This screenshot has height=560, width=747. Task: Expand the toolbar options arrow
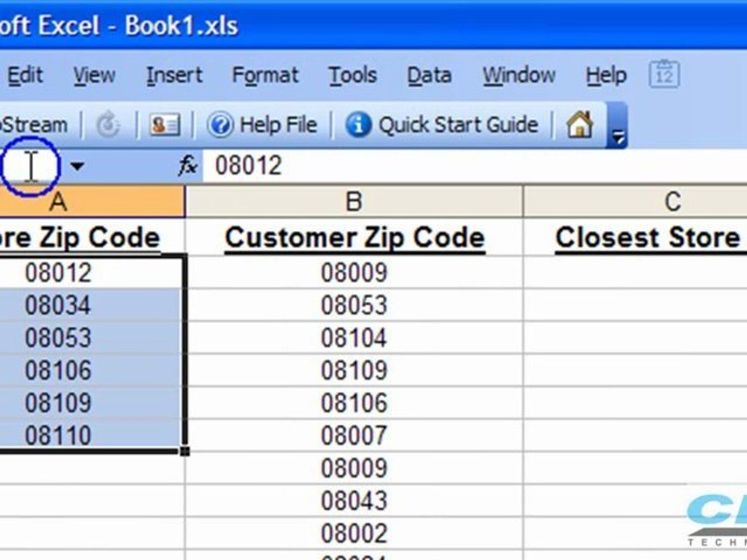(618, 126)
